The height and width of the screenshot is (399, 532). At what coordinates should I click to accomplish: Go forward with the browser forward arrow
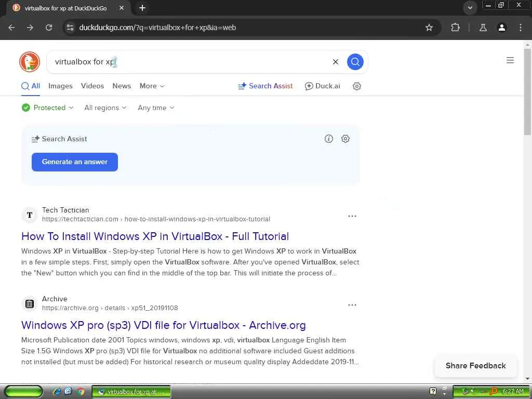pos(30,28)
